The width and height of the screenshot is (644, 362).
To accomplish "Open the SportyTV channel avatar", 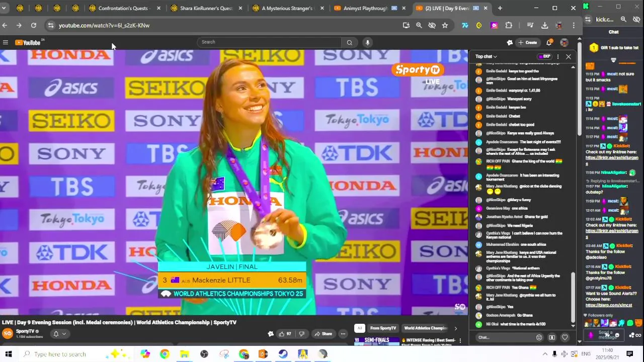I will click(8, 333).
